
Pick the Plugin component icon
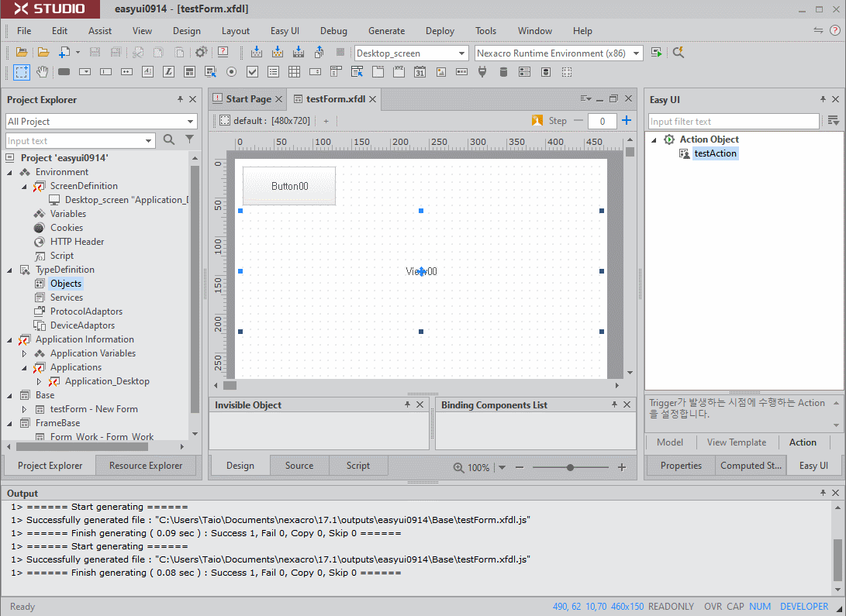click(482, 72)
